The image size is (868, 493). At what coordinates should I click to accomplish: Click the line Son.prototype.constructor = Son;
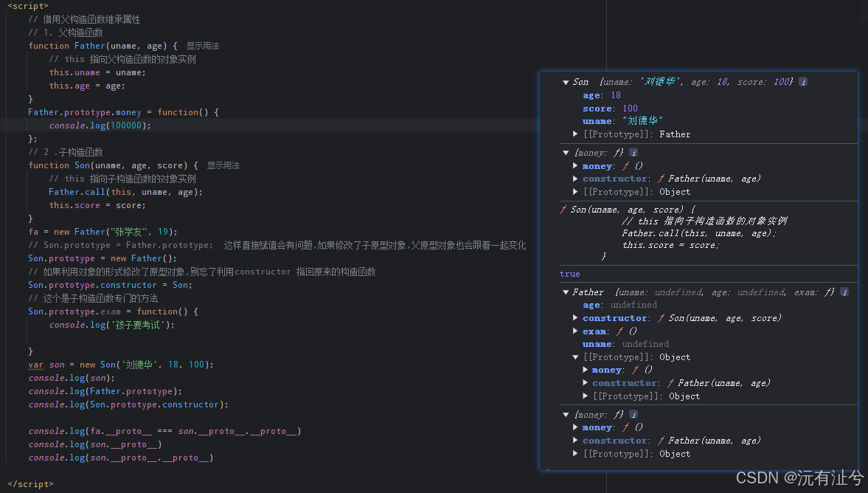coord(110,286)
